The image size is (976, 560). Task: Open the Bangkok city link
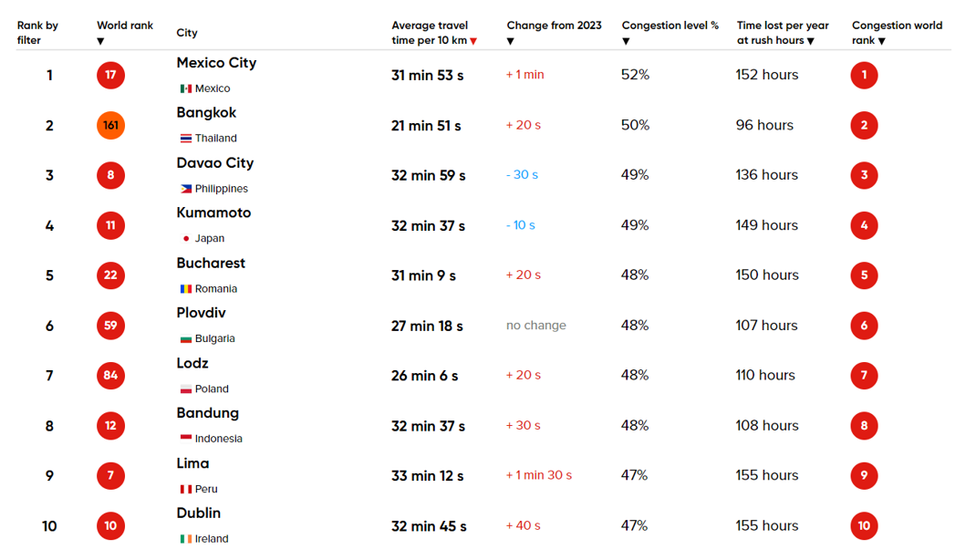206,113
